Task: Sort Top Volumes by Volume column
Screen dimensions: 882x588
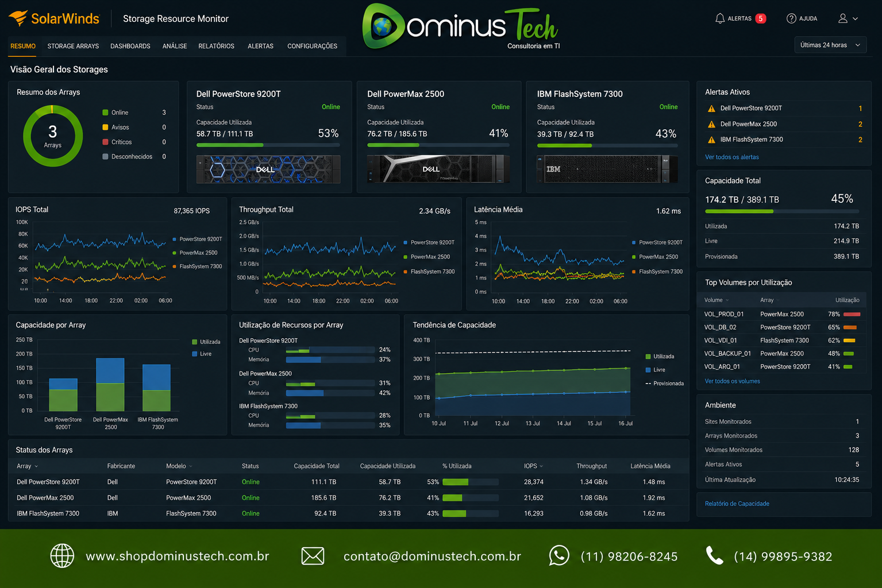Action: click(717, 300)
